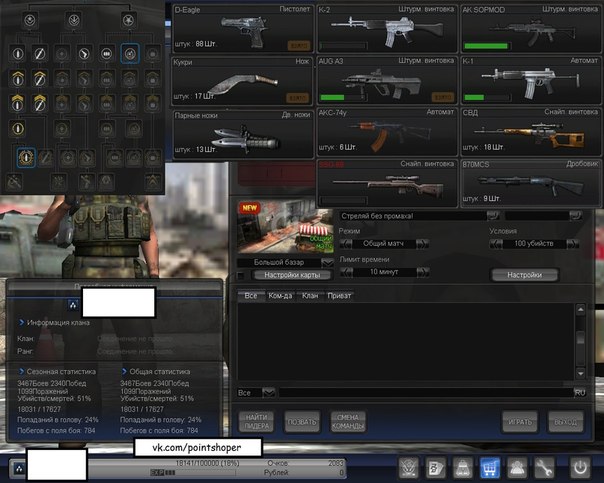Pick the gold-ringed single-bullet skill below chevron rows
Image resolution: width=604 pixels, height=483 pixels.
click(18, 128)
